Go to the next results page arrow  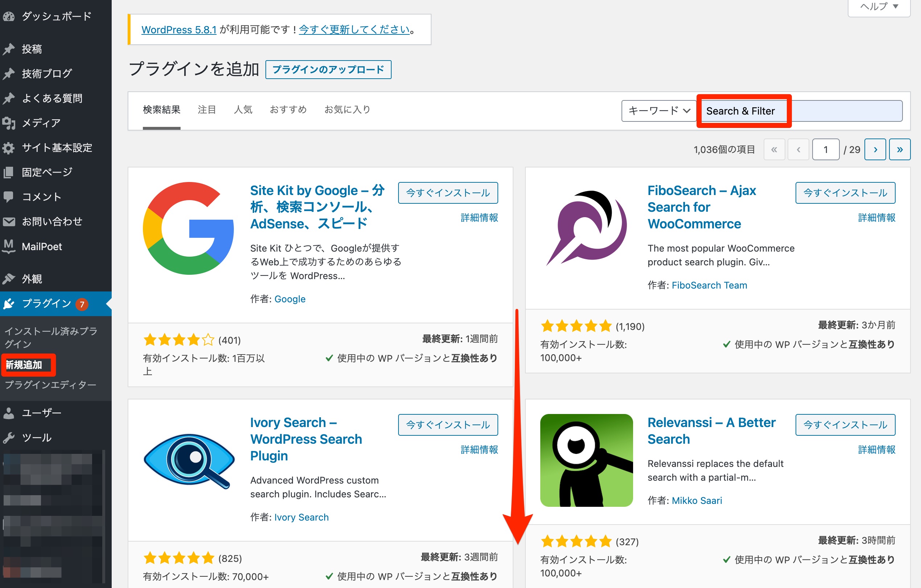(875, 149)
